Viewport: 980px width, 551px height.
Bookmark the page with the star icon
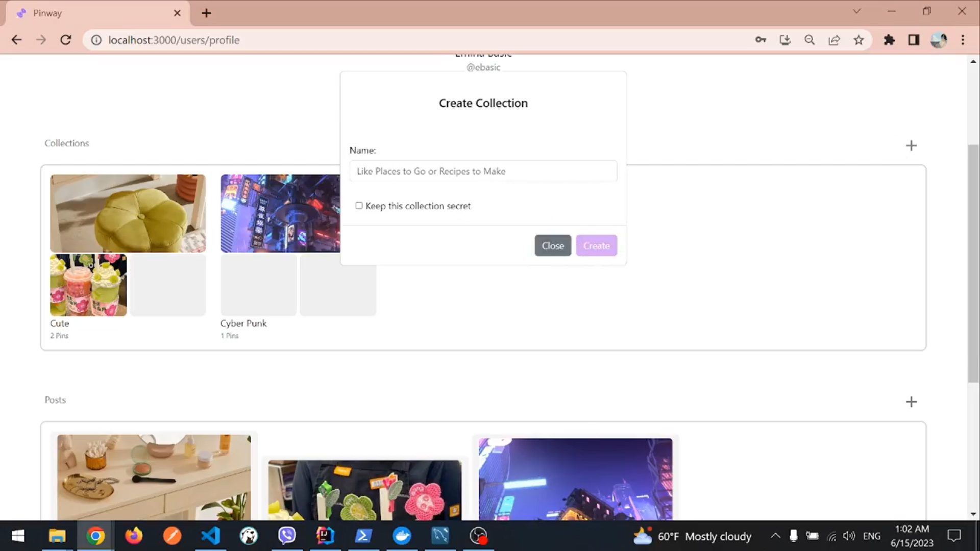(x=859, y=40)
